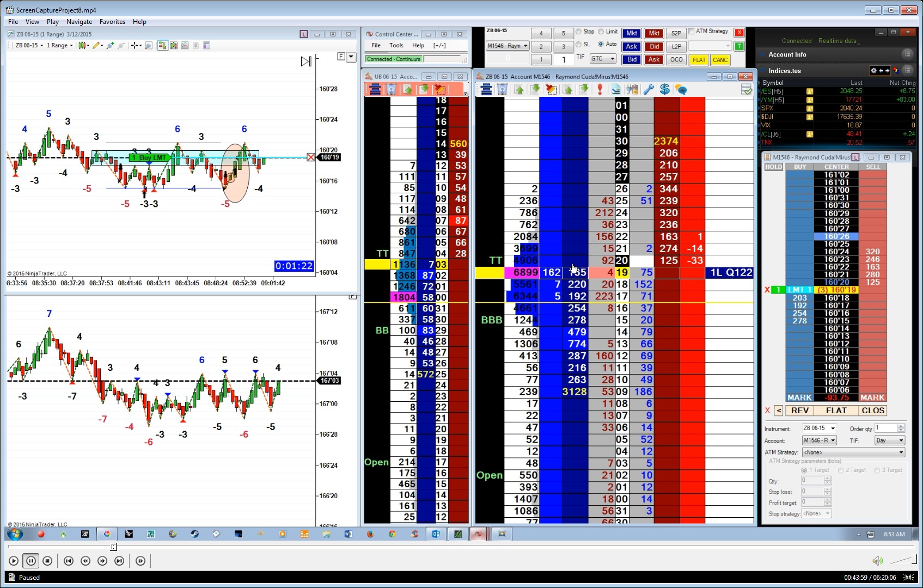Open the 1 Range interval dropdown
Screen dimensions: 923x588
pos(59,46)
